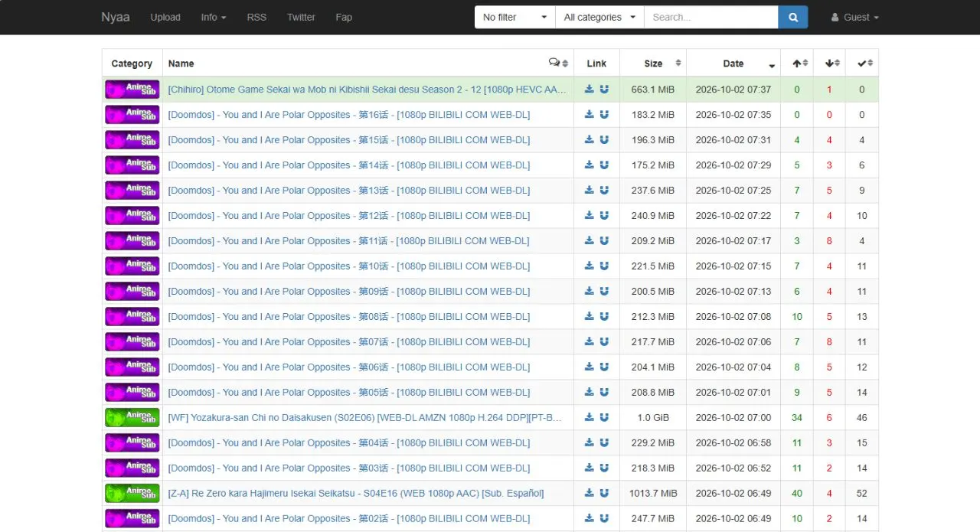Open the Polar Opposites 第02话 torrent page
980x532 pixels.
(349, 519)
